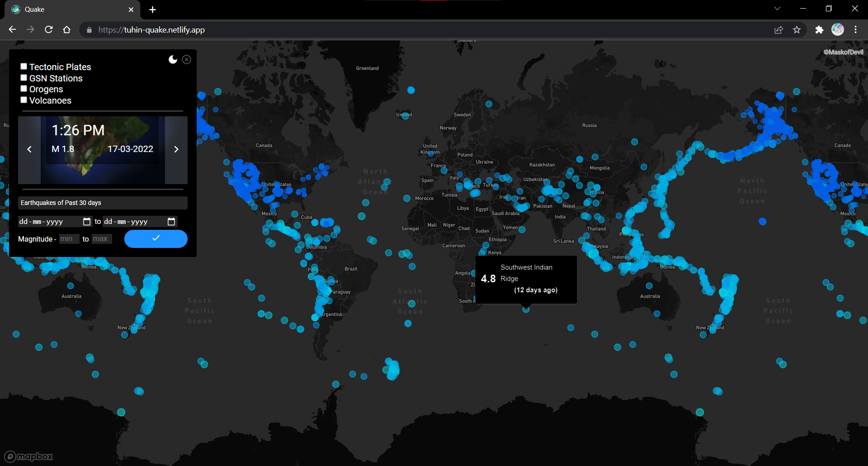Image resolution: width=868 pixels, height=466 pixels.
Task: Click the maximum magnitude input
Action: [x=102, y=239]
